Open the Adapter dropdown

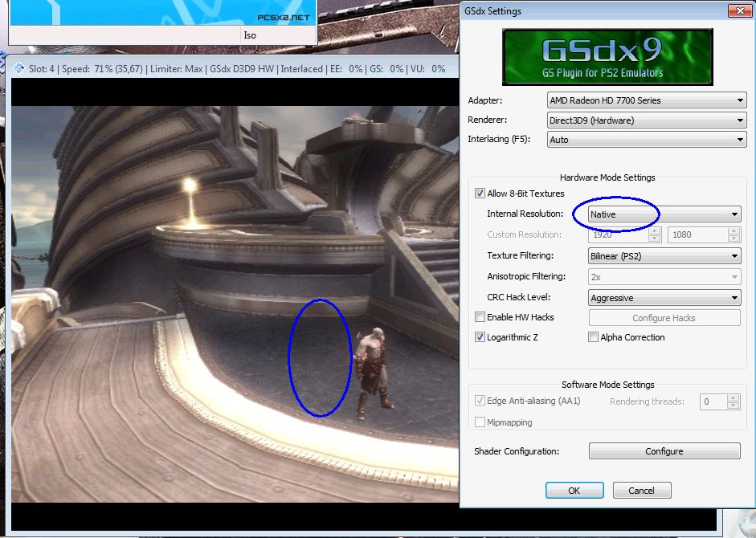[x=647, y=100]
